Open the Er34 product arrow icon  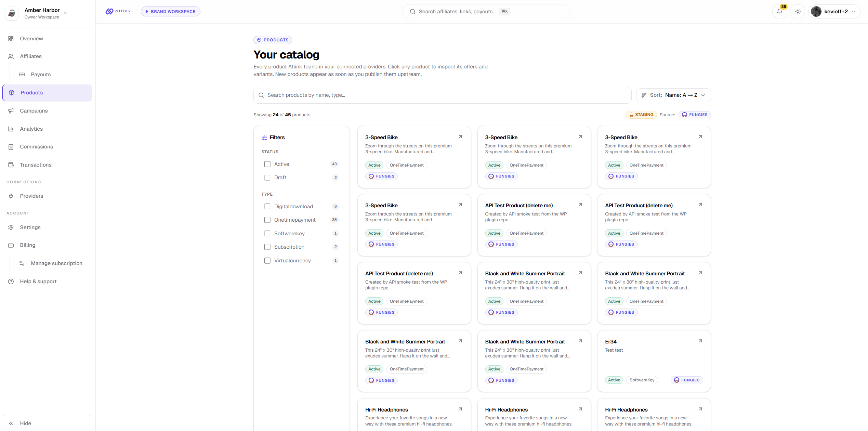point(700,341)
